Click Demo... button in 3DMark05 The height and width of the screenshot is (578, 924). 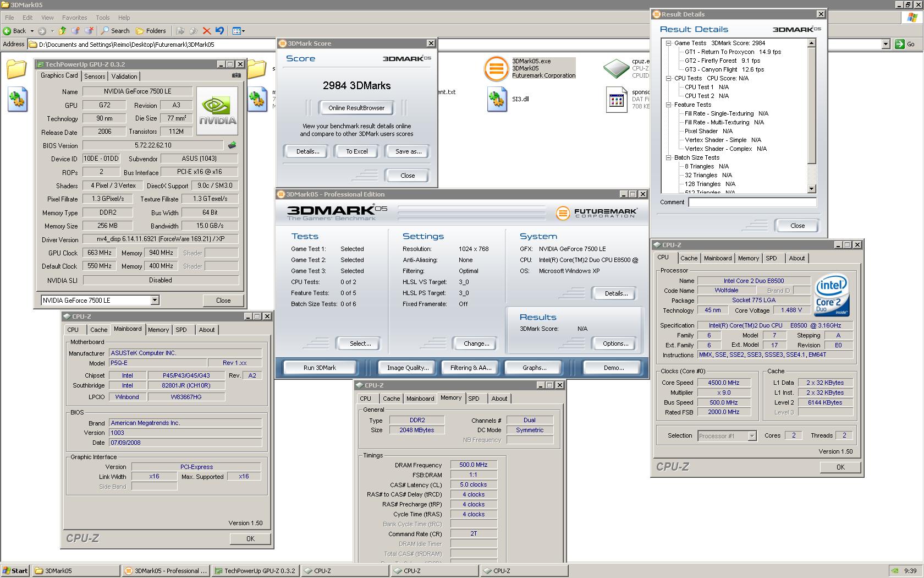pos(613,368)
